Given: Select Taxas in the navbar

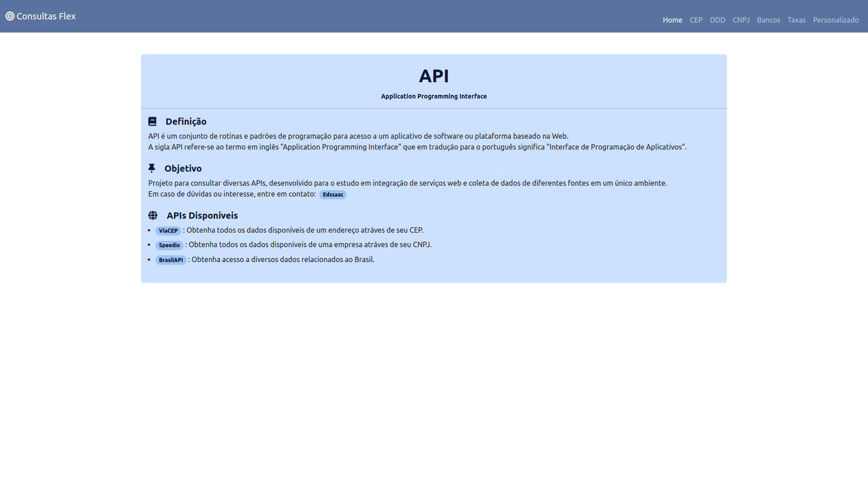Looking at the screenshot, I should 796,20.
